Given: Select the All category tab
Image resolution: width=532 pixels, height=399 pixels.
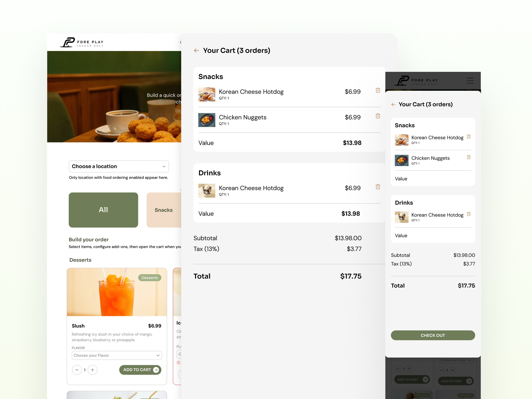Looking at the screenshot, I should [x=103, y=210].
